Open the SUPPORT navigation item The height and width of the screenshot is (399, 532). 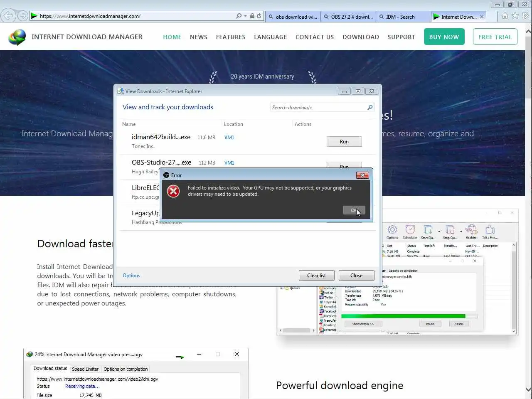coord(401,37)
